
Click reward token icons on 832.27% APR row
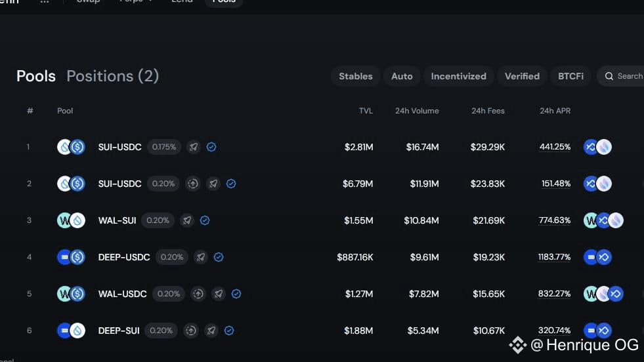[x=603, y=294]
